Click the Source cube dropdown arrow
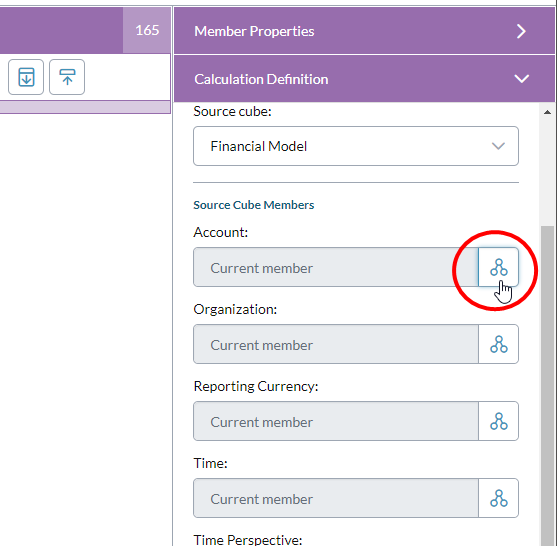The image size is (557, 546). 498,146
